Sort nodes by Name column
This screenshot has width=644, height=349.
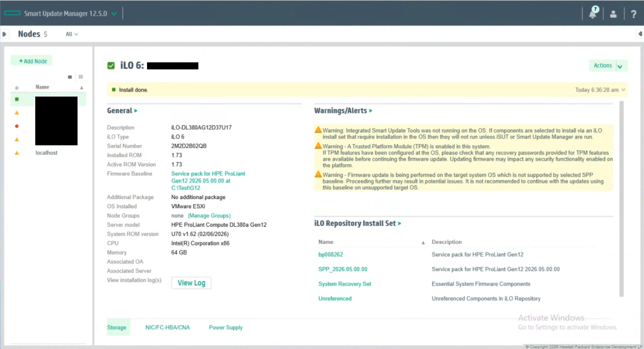pos(42,87)
